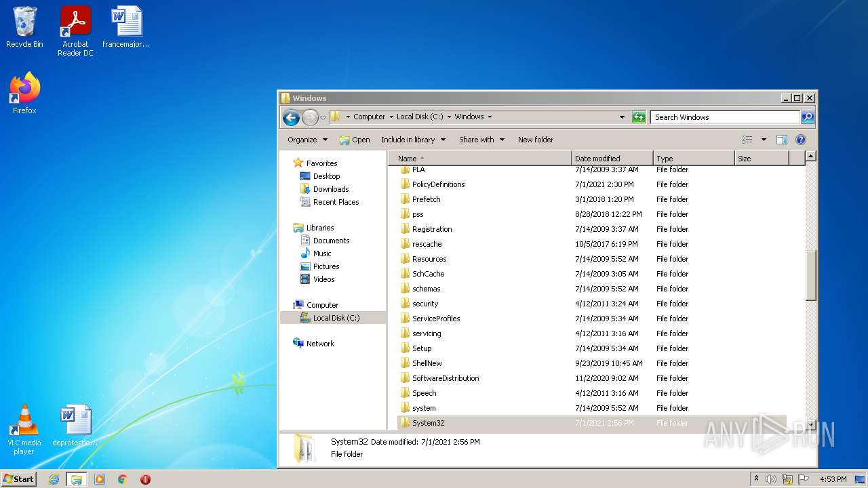The width and height of the screenshot is (868, 488).
Task: Click the Local Disk (C:) breadcrumb
Action: point(420,117)
